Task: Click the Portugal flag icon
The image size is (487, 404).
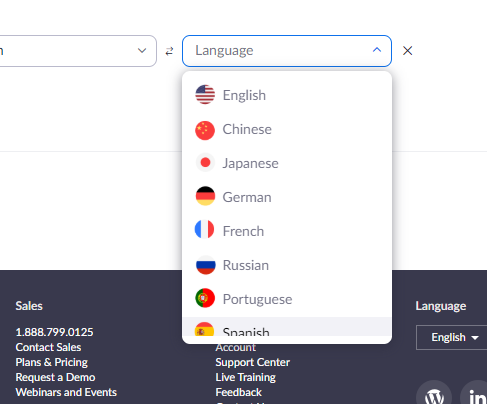Action: [x=205, y=298]
